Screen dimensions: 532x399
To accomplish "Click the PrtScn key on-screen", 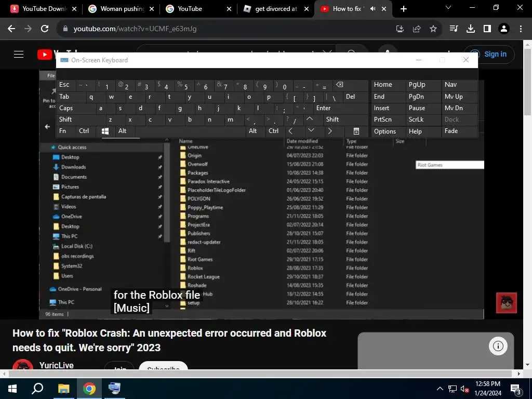I will tap(388, 119).
